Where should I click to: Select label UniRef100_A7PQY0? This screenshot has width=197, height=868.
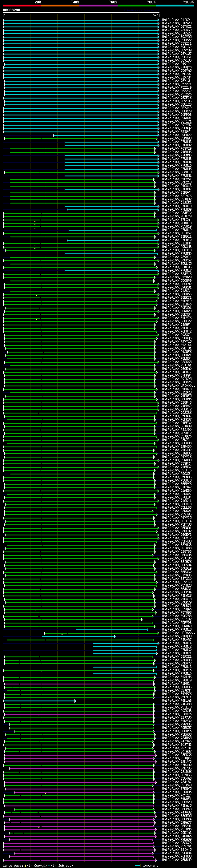pyautogui.click(x=176, y=67)
